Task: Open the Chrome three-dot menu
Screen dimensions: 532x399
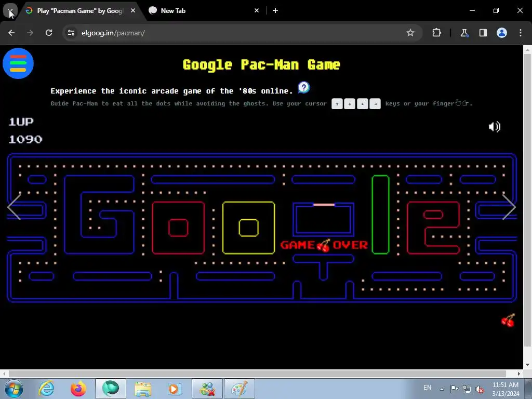Action: [521, 33]
